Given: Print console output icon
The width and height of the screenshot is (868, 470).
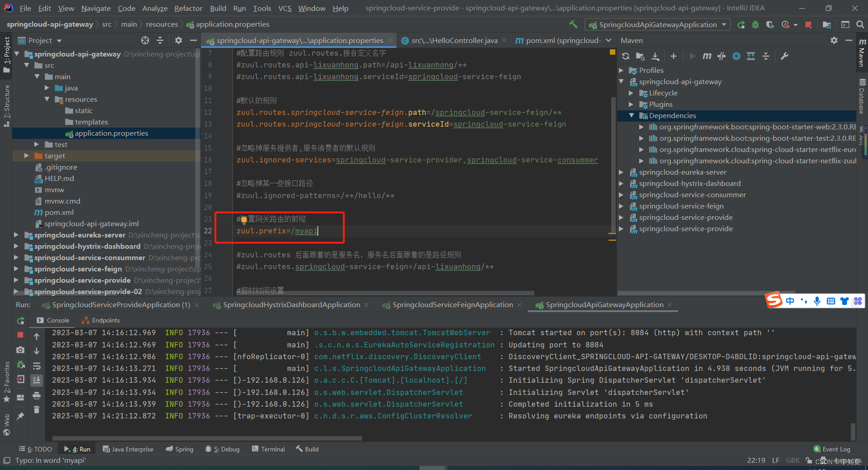Looking at the screenshot, I should pyautogui.click(x=37, y=396).
